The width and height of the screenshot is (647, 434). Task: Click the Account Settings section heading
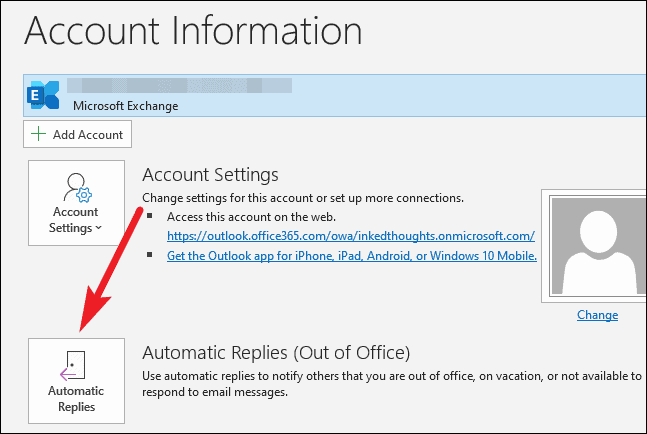(210, 175)
